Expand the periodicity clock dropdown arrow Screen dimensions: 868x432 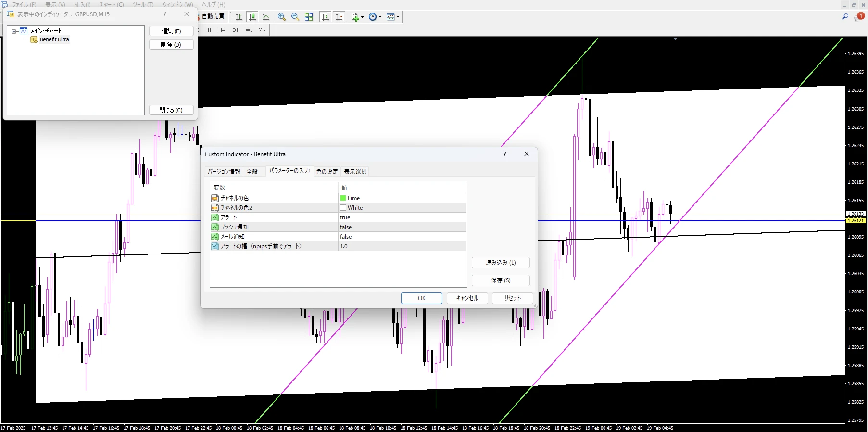380,17
